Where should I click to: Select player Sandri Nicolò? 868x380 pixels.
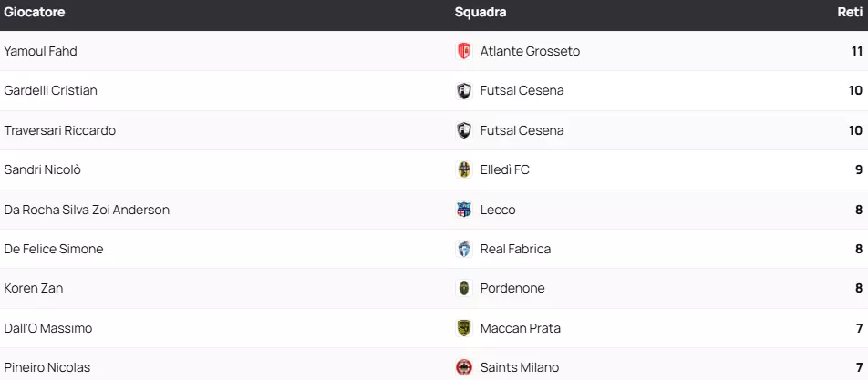(42, 169)
